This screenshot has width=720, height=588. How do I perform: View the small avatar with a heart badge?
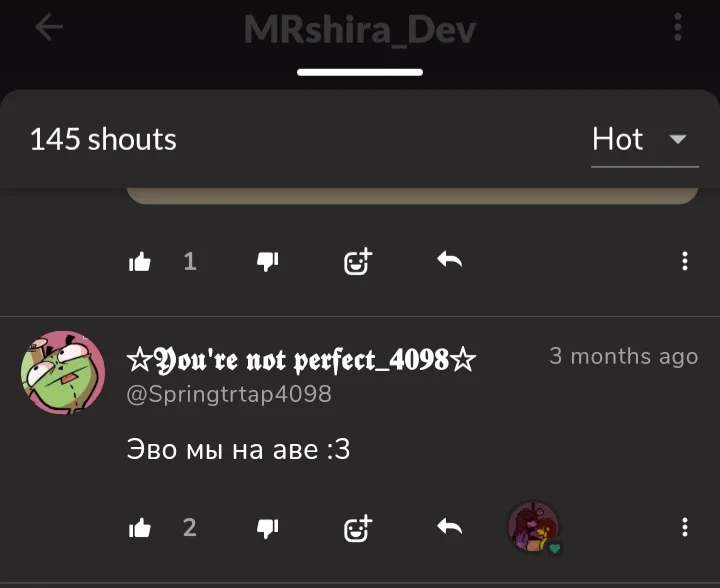pos(534,527)
